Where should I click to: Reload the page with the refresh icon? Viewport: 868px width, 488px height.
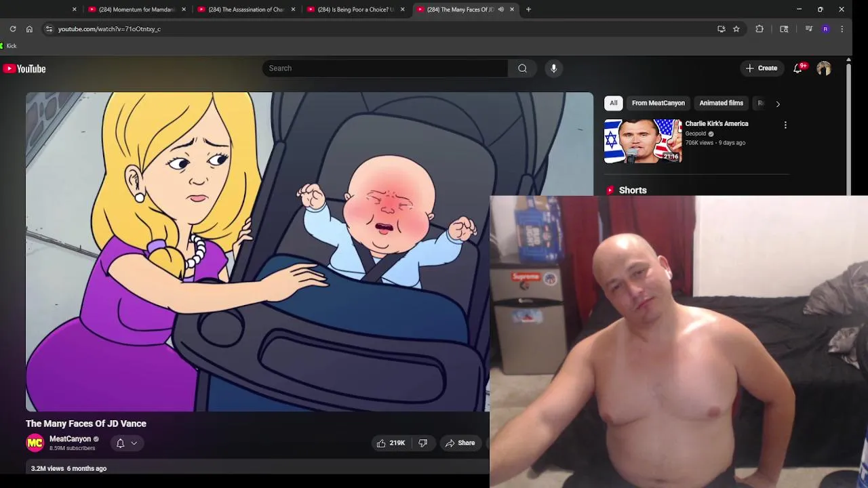tap(13, 29)
